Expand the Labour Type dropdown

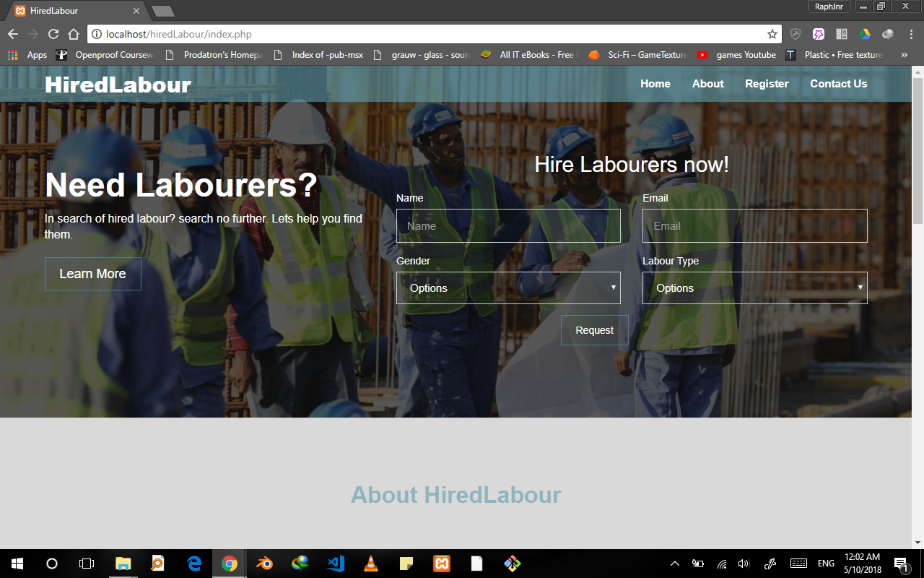click(755, 288)
